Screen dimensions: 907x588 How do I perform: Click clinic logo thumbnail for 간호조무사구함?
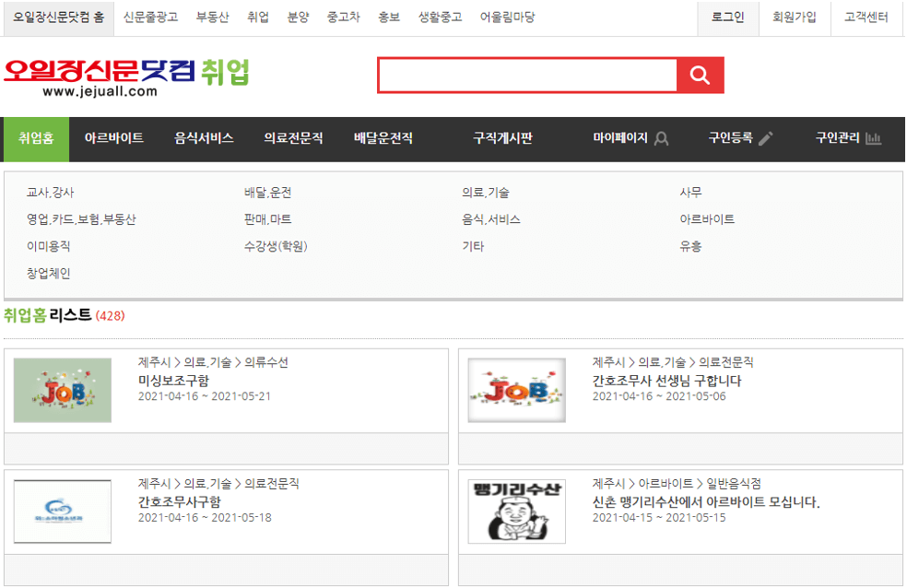[x=63, y=512]
